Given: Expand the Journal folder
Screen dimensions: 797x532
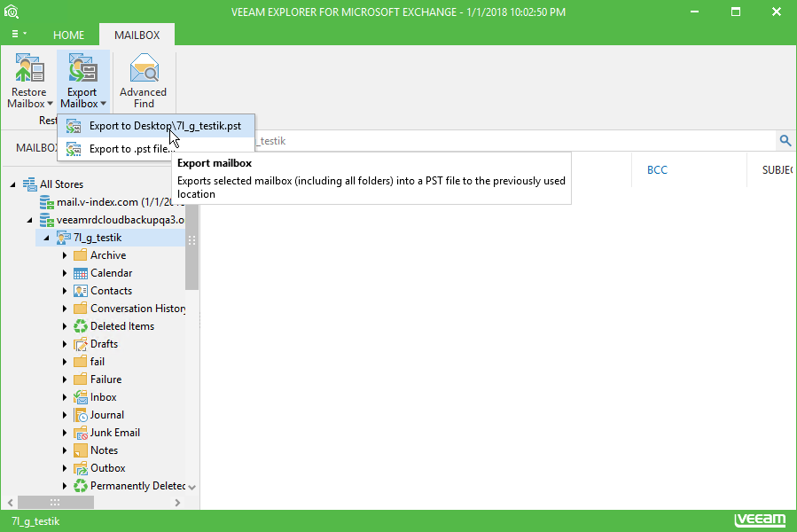Looking at the screenshot, I should pos(65,415).
